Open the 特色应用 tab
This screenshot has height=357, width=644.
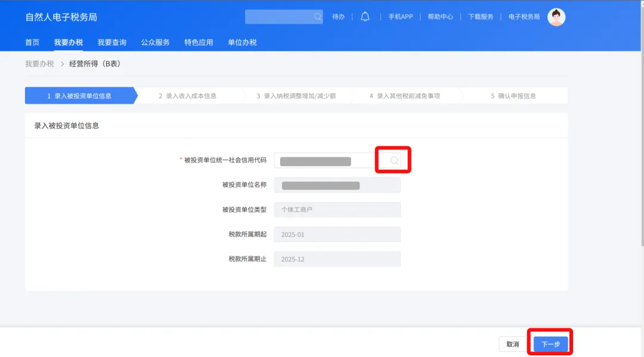(x=198, y=42)
